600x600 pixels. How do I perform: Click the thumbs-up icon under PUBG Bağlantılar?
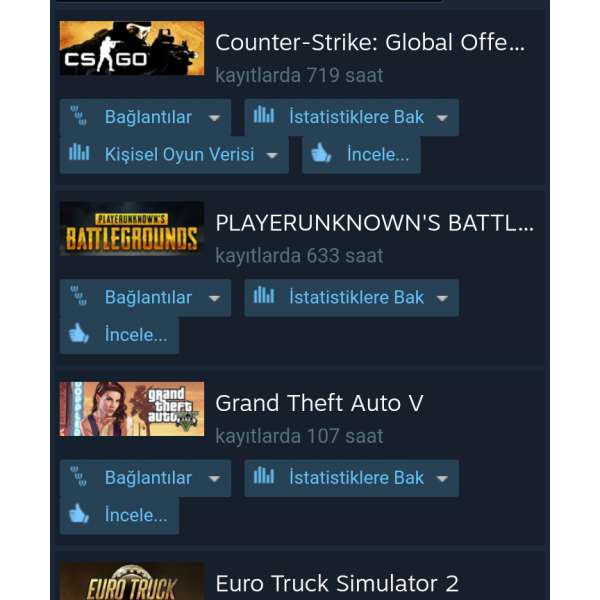point(78,333)
